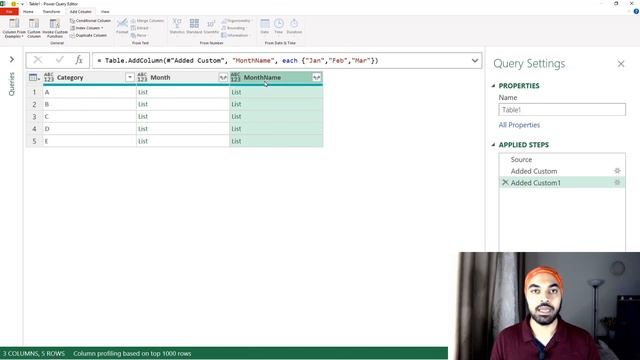Switch to the Home tab
This screenshot has width=640, height=360.
[x=28, y=11]
